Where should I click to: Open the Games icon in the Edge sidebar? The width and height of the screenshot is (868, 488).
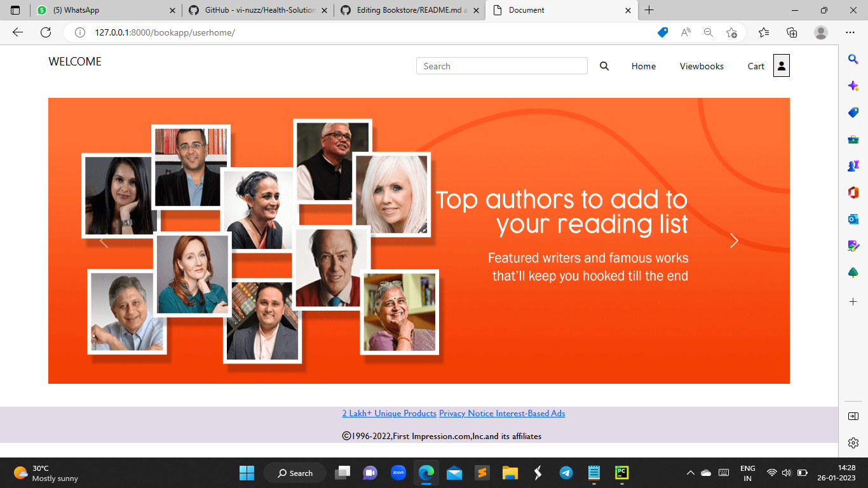tap(853, 166)
